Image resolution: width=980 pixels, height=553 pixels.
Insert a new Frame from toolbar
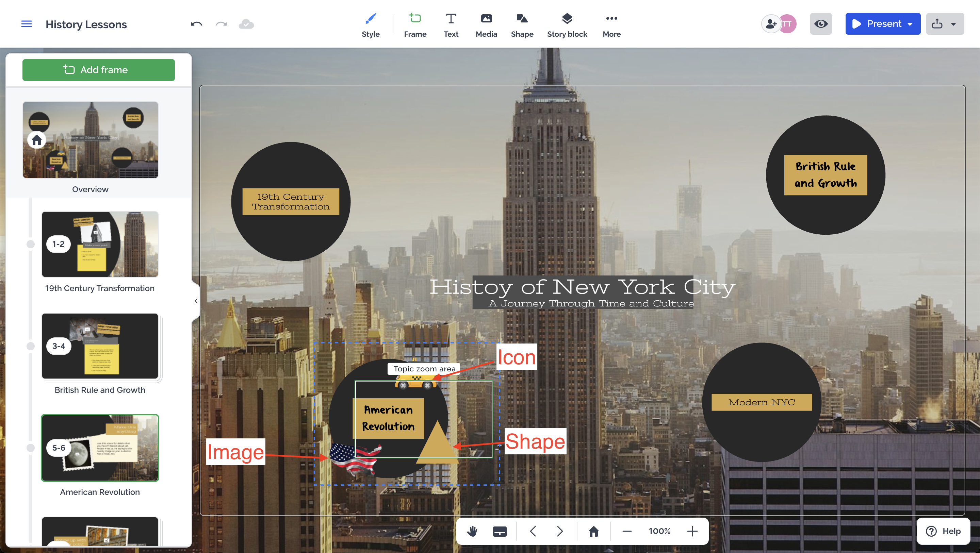pyautogui.click(x=415, y=25)
